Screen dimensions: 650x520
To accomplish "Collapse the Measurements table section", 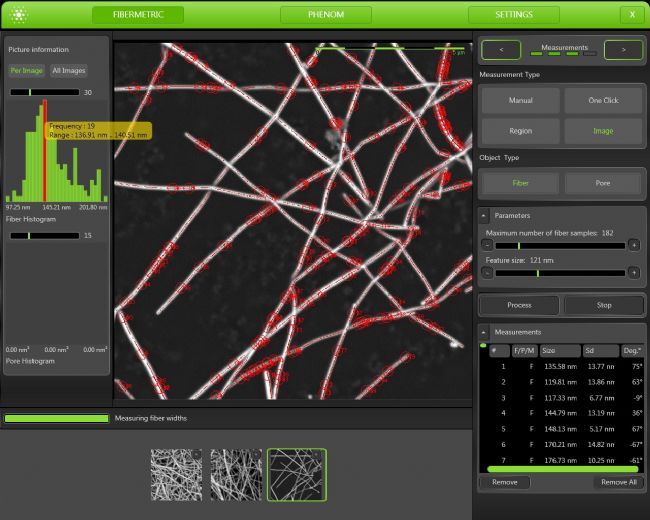I will pos(485,332).
